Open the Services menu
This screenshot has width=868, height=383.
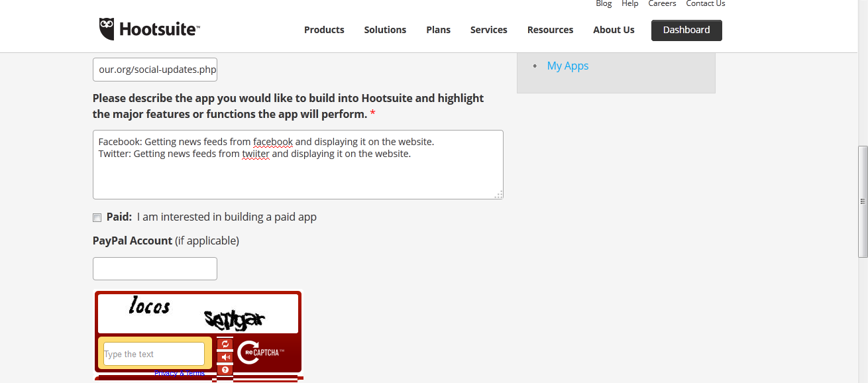point(488,30)
